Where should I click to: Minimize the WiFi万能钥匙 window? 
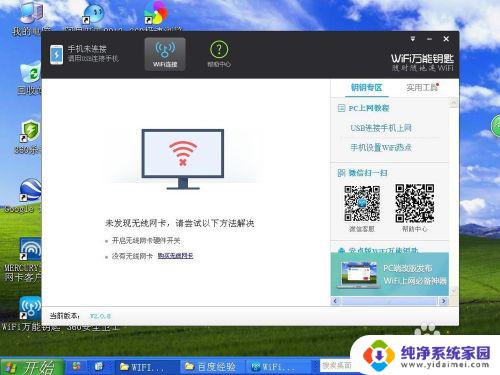coord(430,39)
